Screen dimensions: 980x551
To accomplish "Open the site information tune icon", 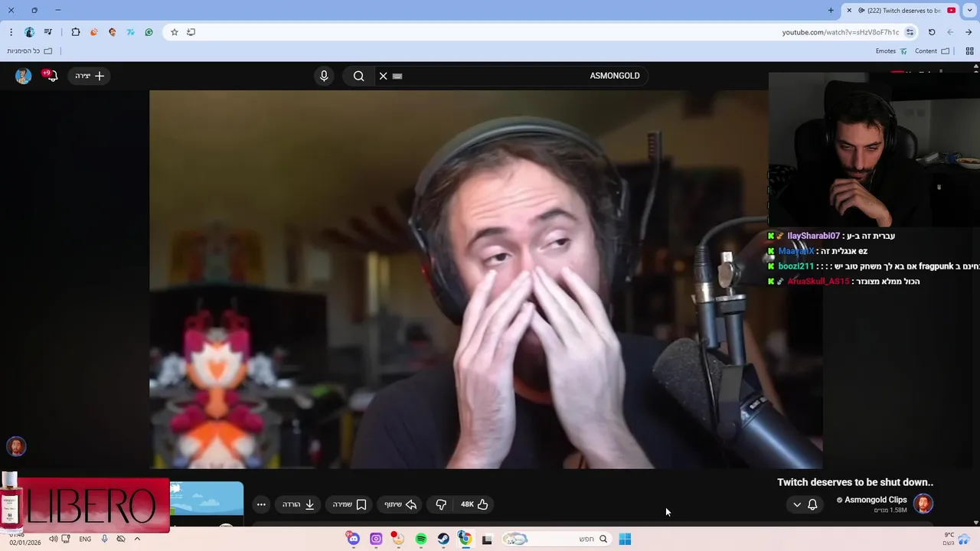I will [x=910, y=32].
